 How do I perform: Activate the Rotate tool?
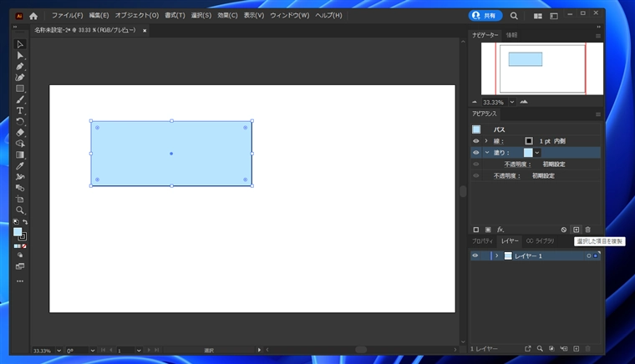[20, 121]
